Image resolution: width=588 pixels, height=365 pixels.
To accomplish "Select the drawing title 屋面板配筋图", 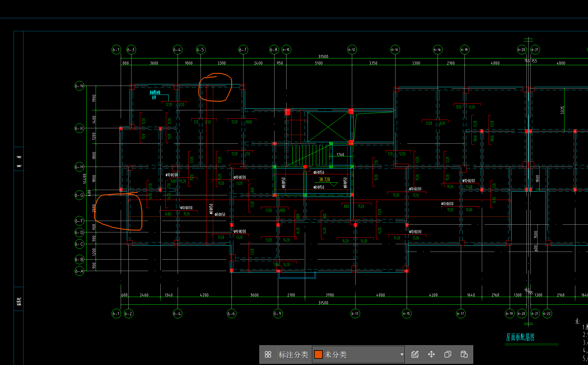I will point(520,337).
